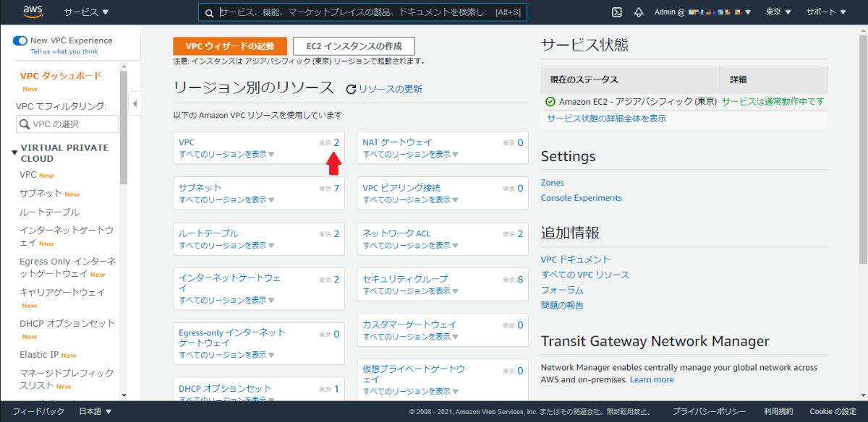Screen dimensions: 868x422
Task: Open すべての VPC リソース link
Action: click(x=585, y=275)
